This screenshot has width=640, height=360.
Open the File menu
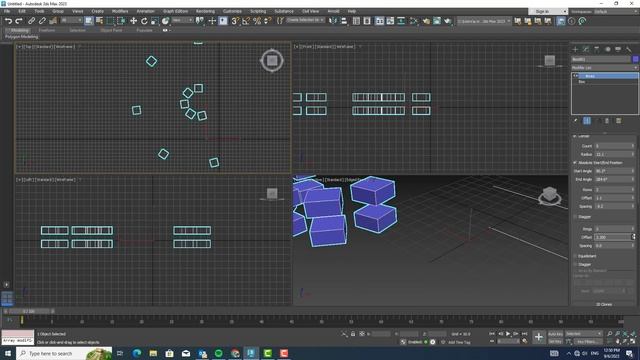click(7, 11)
